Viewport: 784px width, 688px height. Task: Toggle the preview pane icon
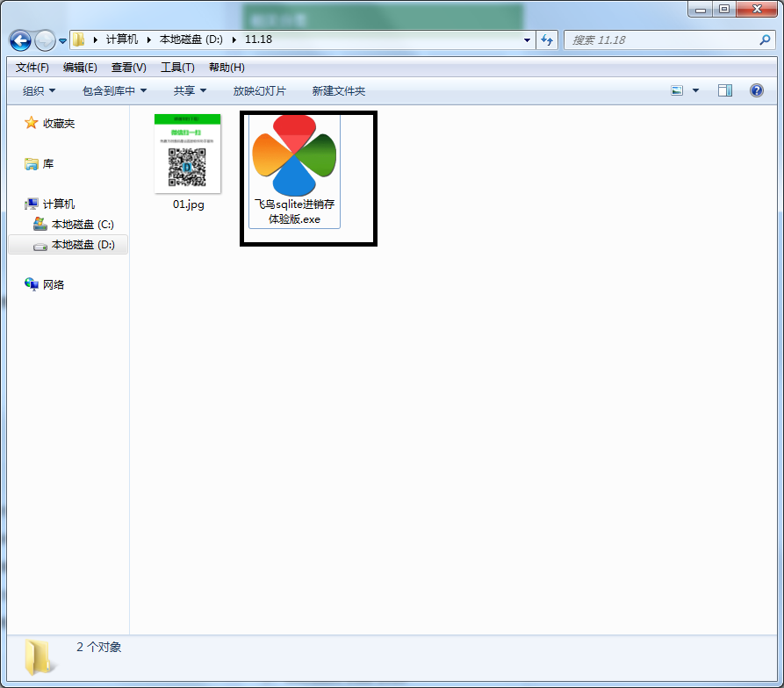tap(725, 90)
